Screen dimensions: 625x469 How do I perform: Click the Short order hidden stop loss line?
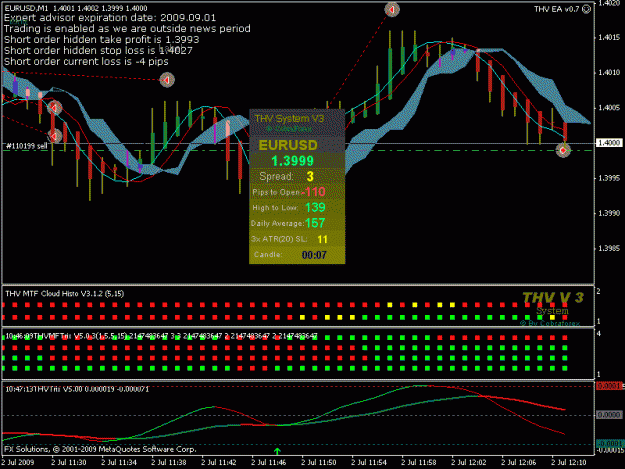pos(98,51)
